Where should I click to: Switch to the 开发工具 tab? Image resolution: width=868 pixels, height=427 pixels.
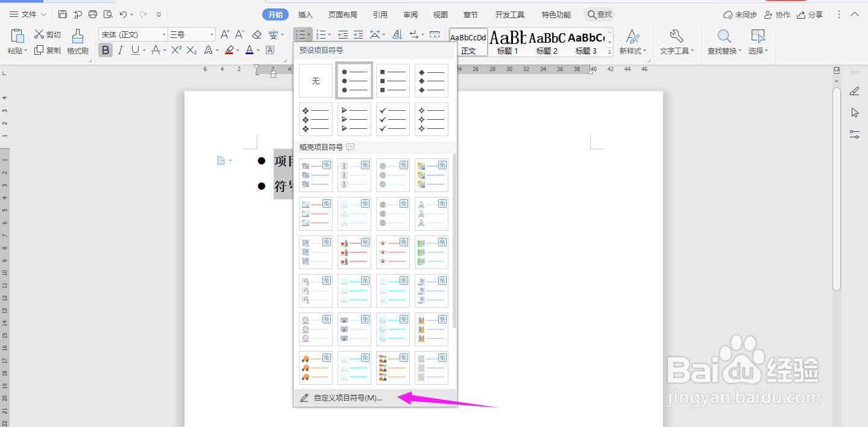510,14
